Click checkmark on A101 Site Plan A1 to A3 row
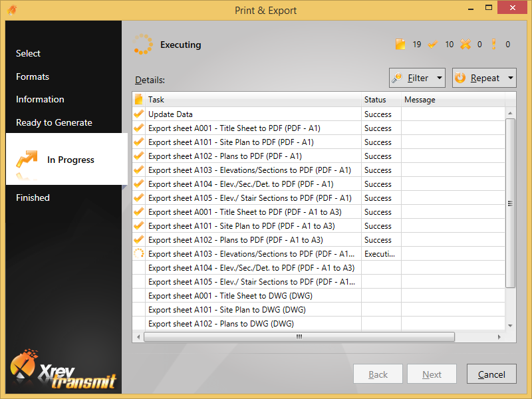 (x=138, y=225)
